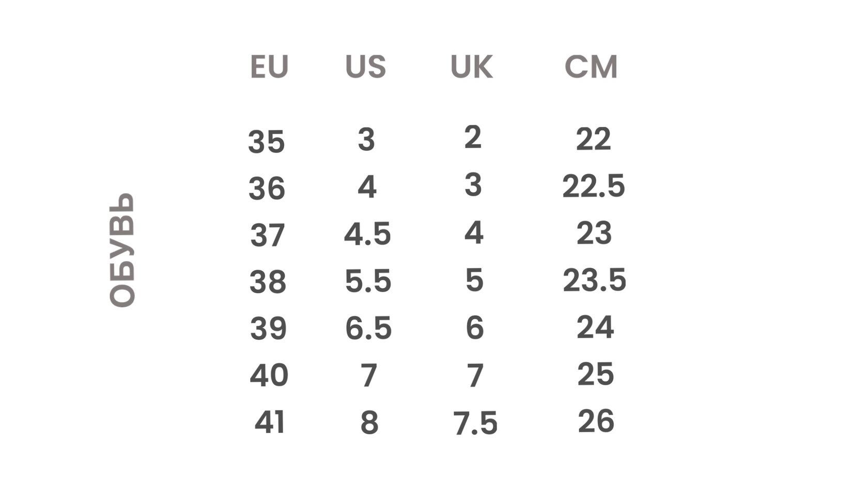Click the 23.5 centimeter value

click(594, 280)
